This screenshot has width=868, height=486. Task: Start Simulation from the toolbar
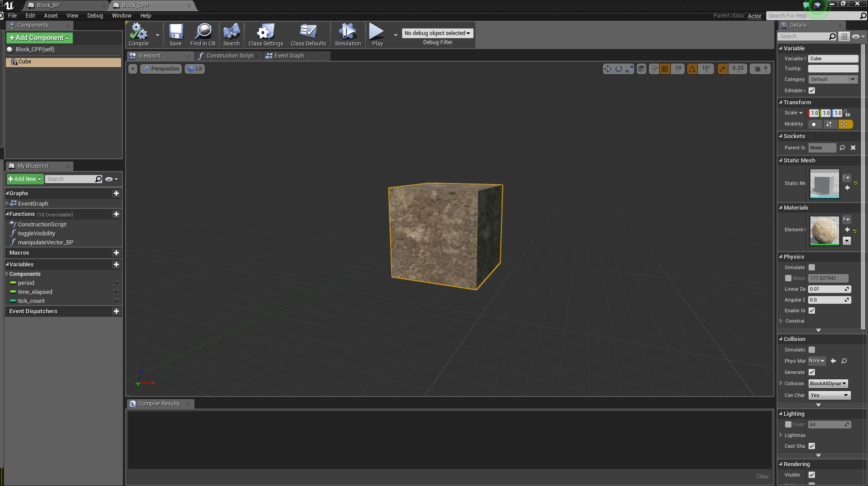(348, 35)
